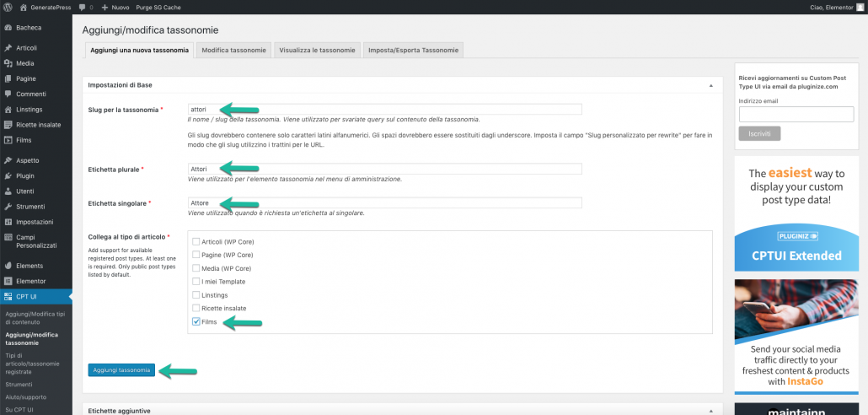Click the Strumenti wrench icon

coord(8,207)
